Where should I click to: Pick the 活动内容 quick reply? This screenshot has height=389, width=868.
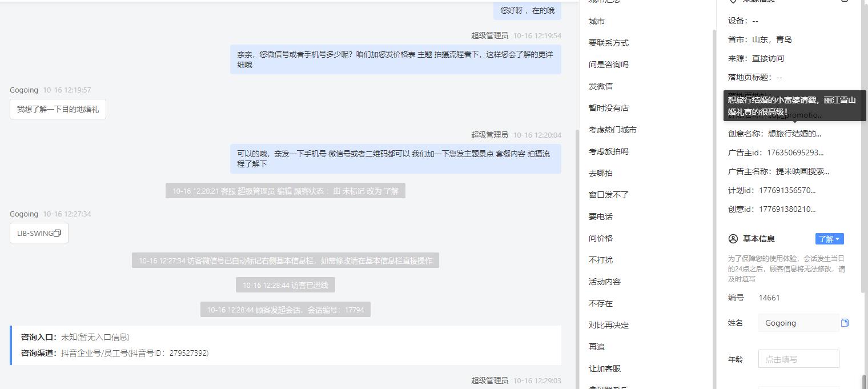point(605,282)
